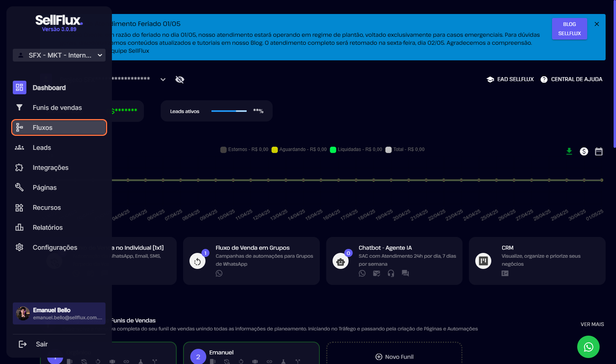
Task: Open the floating WhatsApp support button
Action: click(x=588, y=347)
